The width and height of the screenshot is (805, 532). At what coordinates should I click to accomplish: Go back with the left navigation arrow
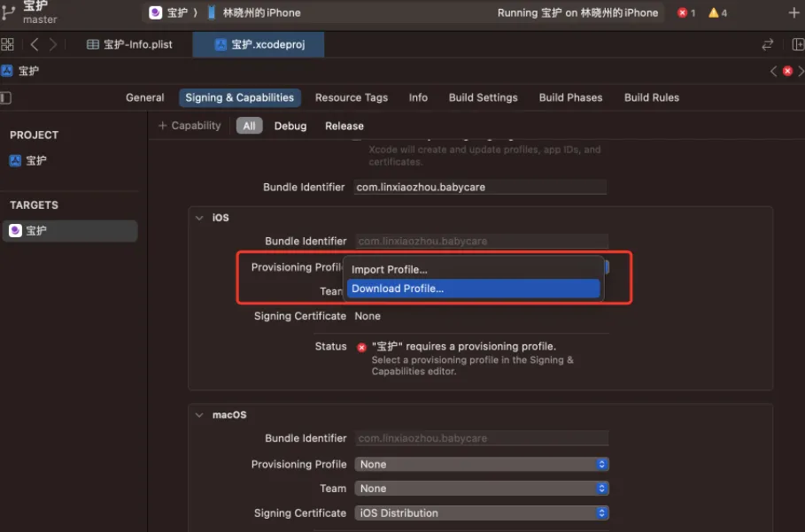coord(35,44)
